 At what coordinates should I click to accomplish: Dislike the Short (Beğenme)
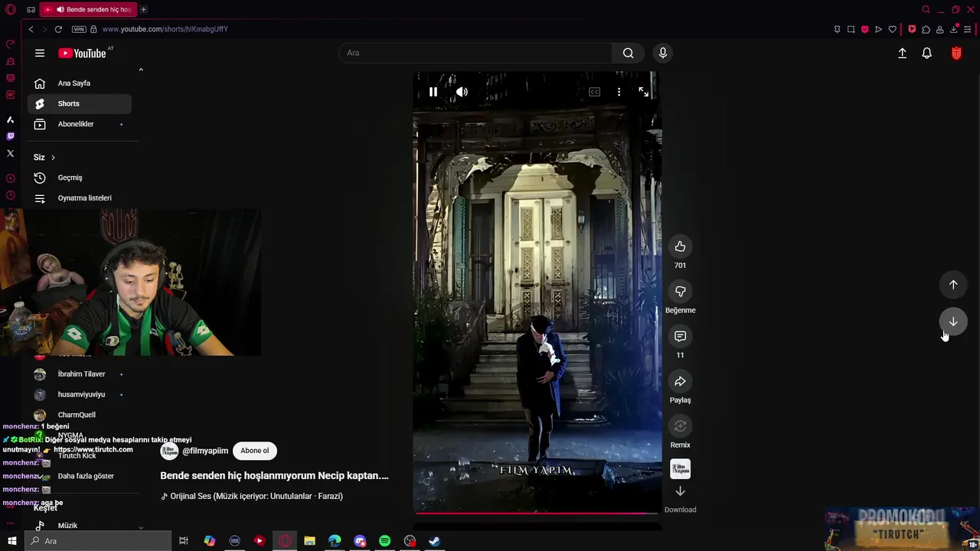coord(680,292)
